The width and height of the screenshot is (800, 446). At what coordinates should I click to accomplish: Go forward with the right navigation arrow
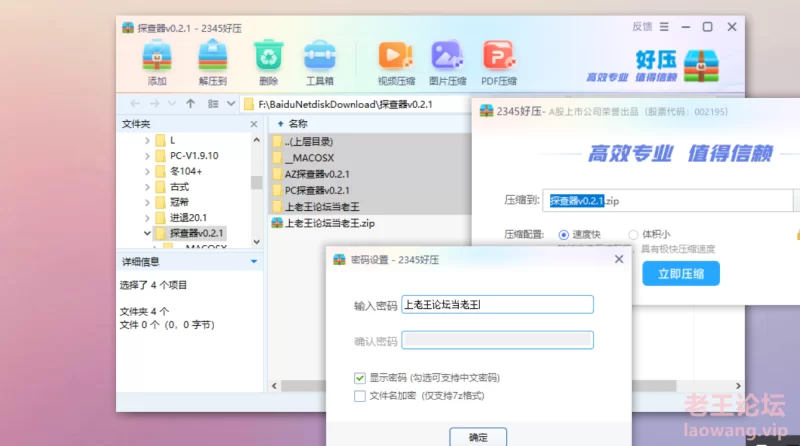[x=154, y=104]
